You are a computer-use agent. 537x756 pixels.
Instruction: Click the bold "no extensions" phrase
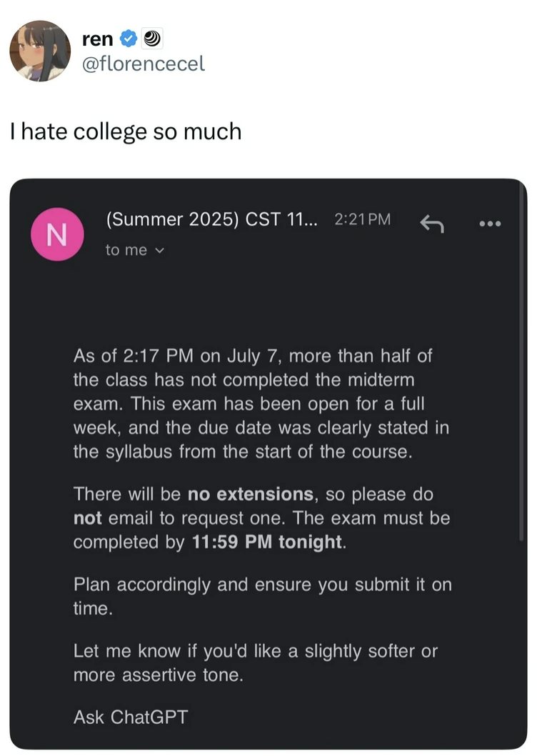pyautogui.click(x=250, y=494)
